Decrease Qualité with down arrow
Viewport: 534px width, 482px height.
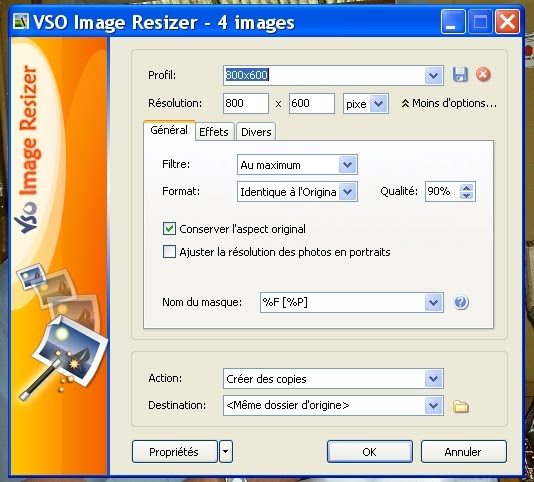click(467, 196)
